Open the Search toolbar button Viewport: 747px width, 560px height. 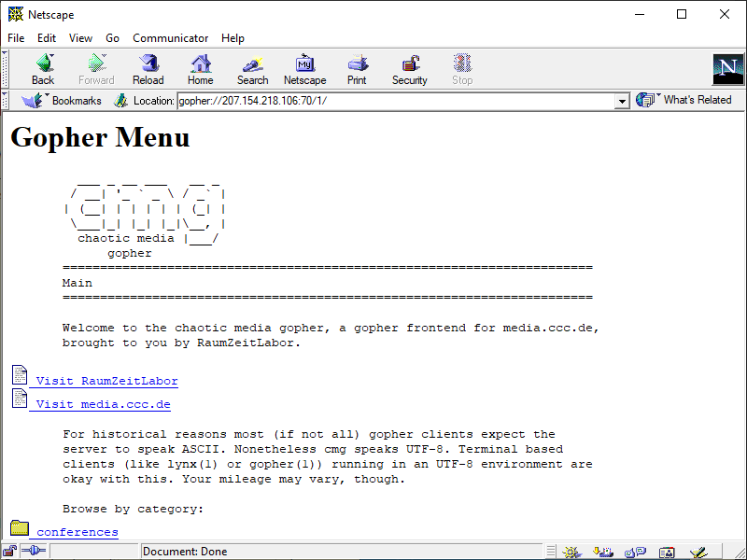[x=252, y=69]
